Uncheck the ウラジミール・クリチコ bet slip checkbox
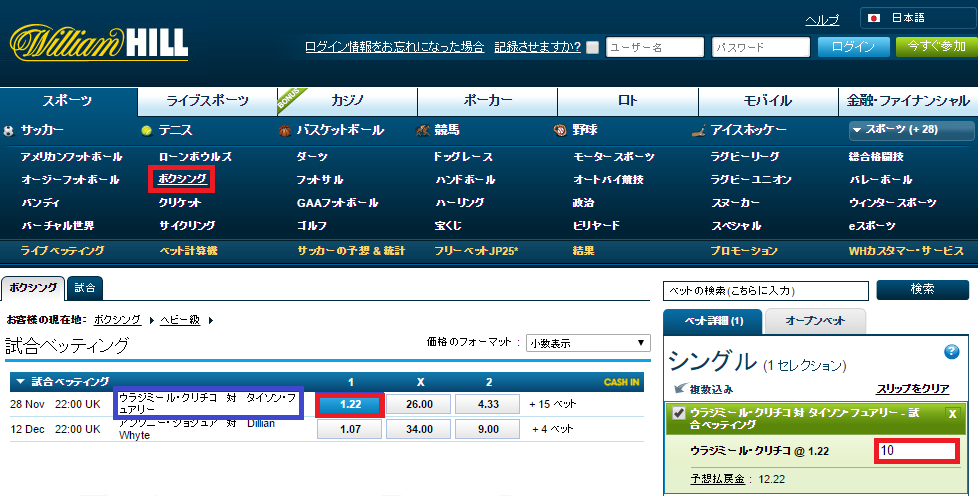The image size is (978, 496). pos(679,413)
